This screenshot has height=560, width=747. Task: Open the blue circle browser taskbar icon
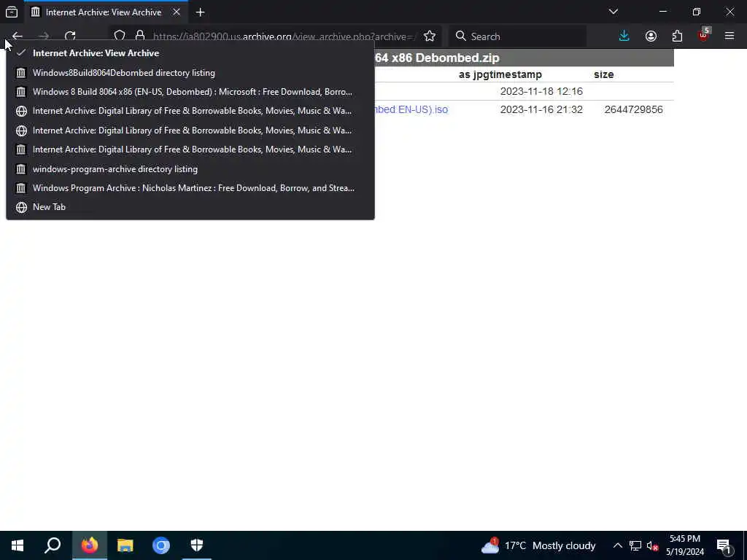pos(161,545)
